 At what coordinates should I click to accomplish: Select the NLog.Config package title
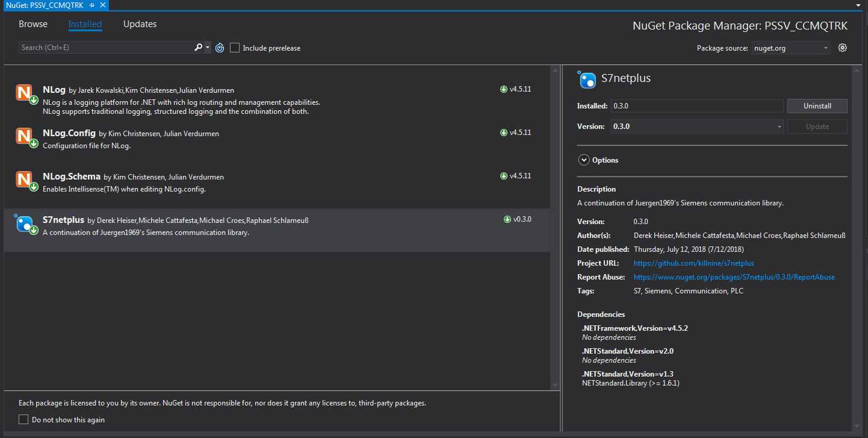click(69, 133)
